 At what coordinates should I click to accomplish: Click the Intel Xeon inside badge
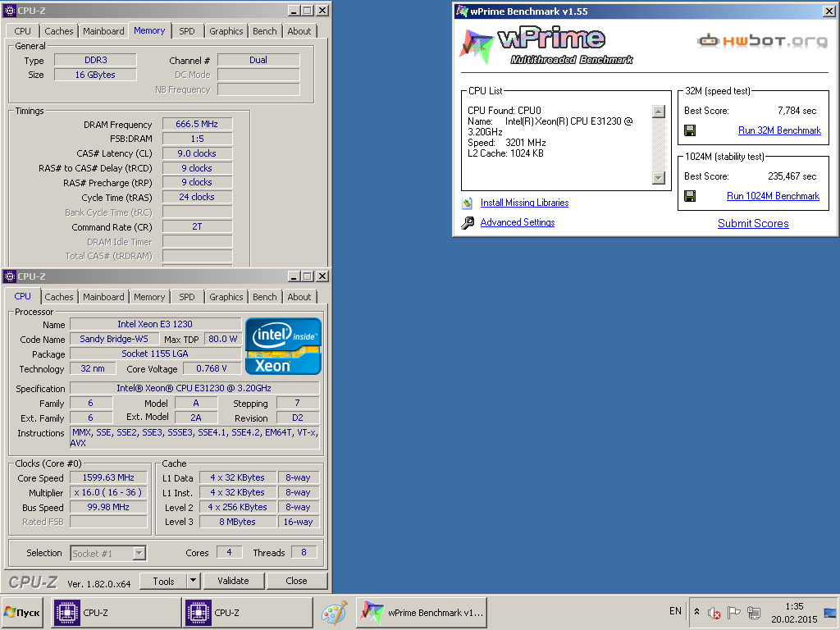pos(283,346)
